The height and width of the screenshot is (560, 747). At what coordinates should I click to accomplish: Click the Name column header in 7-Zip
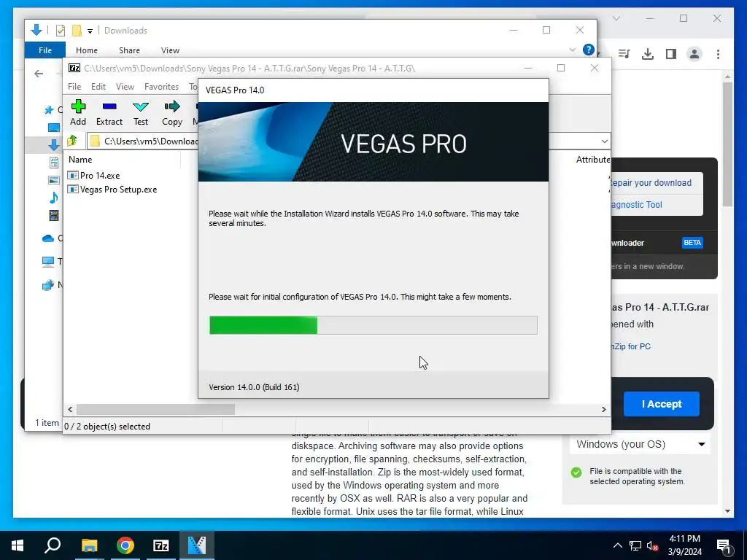coord(80,160)
